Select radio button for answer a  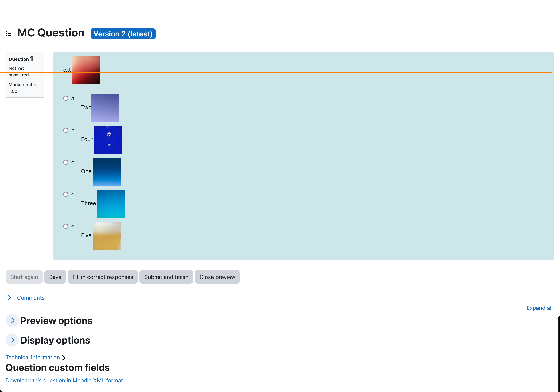(66, 98)
